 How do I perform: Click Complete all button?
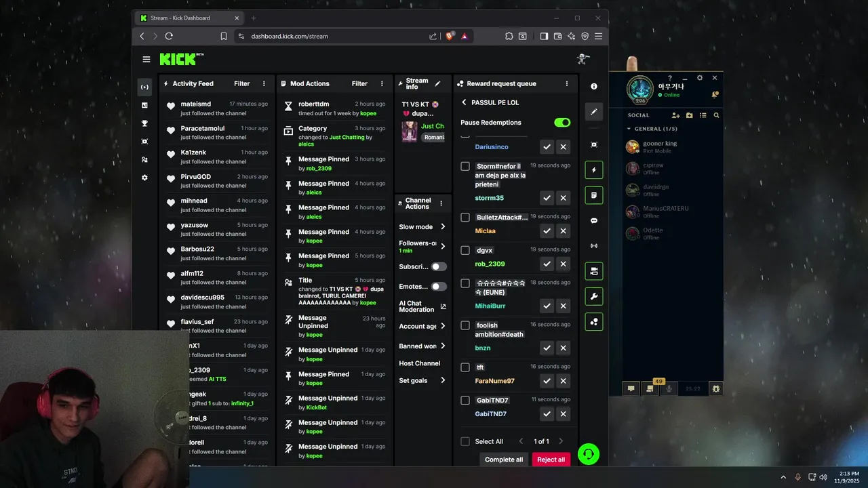[504, 460]
